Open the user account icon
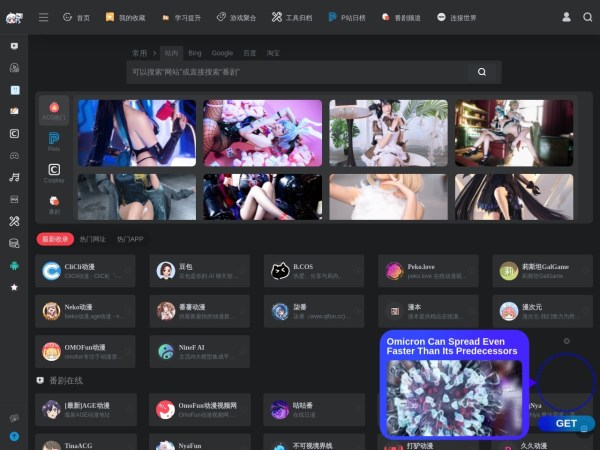 point(567,17)
